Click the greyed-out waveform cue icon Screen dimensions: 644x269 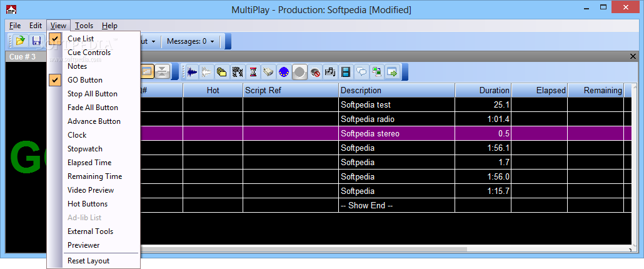pos(206,73)
